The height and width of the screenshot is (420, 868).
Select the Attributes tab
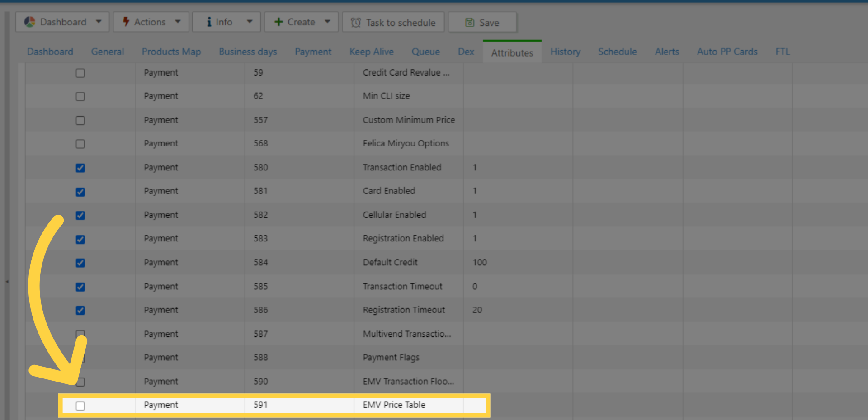click(x=512, y=52)
